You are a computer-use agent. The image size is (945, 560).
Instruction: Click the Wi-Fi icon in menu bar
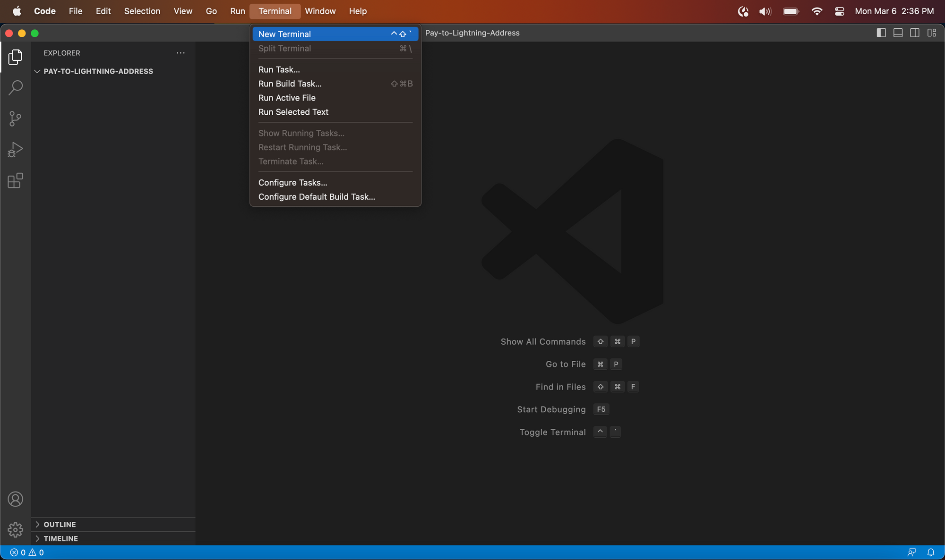point(816,11)
